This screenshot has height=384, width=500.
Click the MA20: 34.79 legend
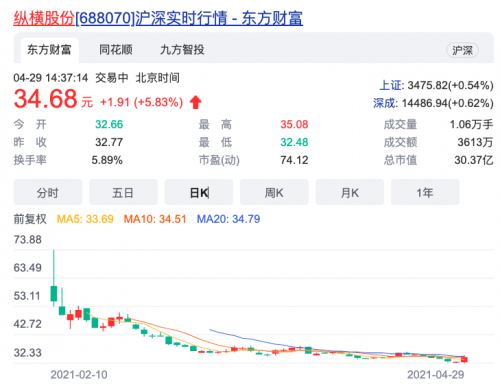(228, 219)
